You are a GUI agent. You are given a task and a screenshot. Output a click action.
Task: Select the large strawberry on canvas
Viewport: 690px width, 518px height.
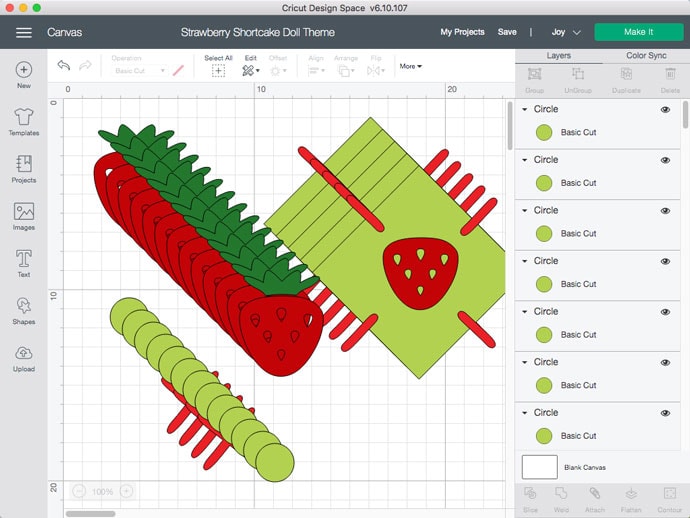click(x=282, y=335)
